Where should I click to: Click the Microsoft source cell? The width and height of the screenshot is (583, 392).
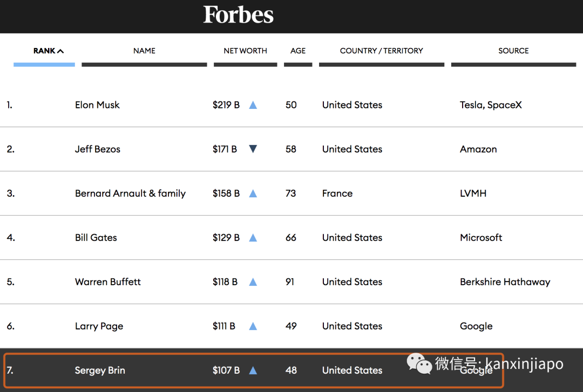(x=481, y=237)
